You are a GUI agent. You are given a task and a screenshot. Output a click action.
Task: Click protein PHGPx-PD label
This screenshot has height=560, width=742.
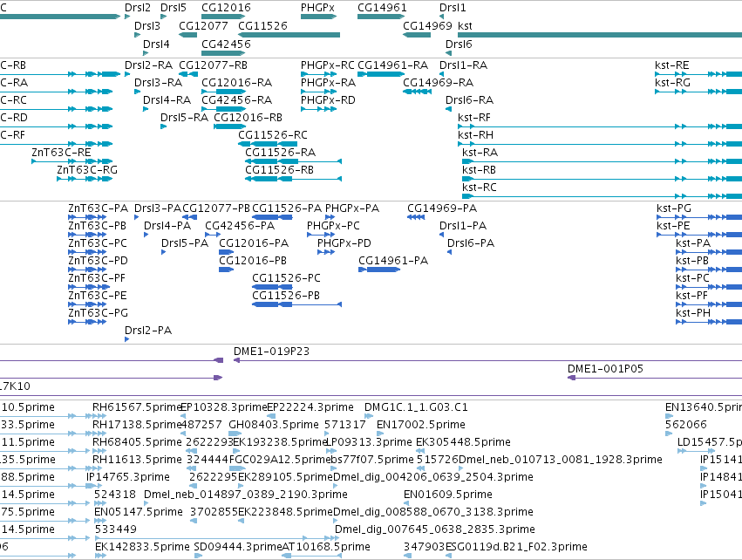[x=344, y=242]
